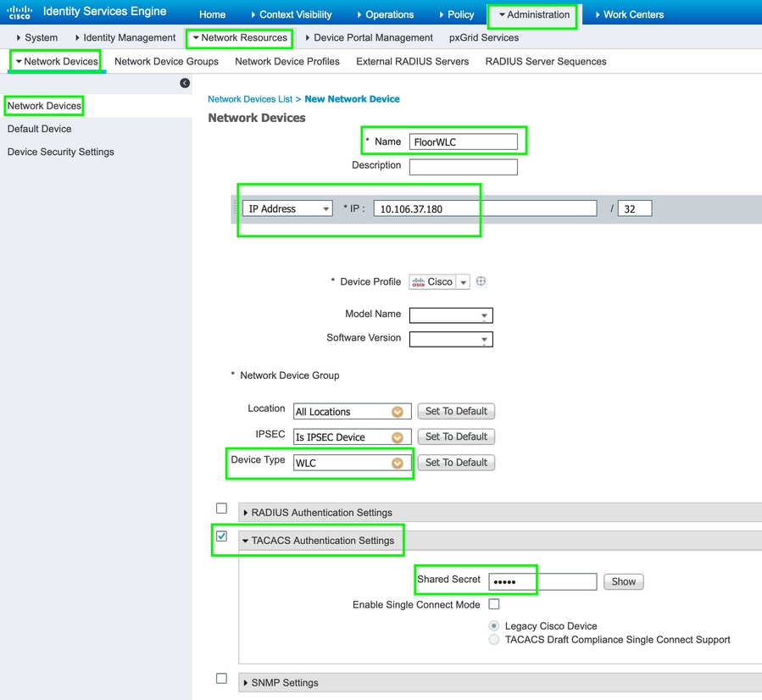Click the Name field containing FloorWLC
The image size is (762, 700).
click(464, 142)
